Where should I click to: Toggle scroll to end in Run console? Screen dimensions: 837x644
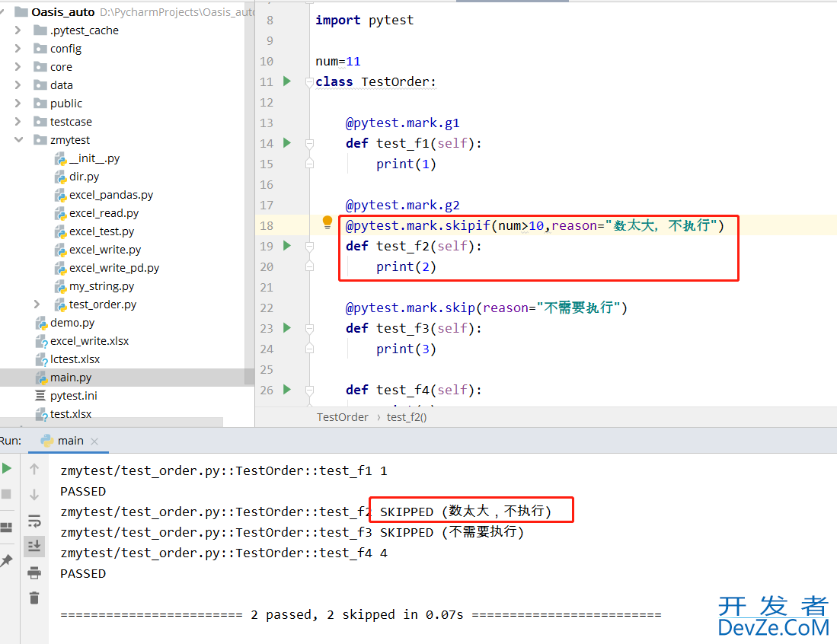pos(34,546)
